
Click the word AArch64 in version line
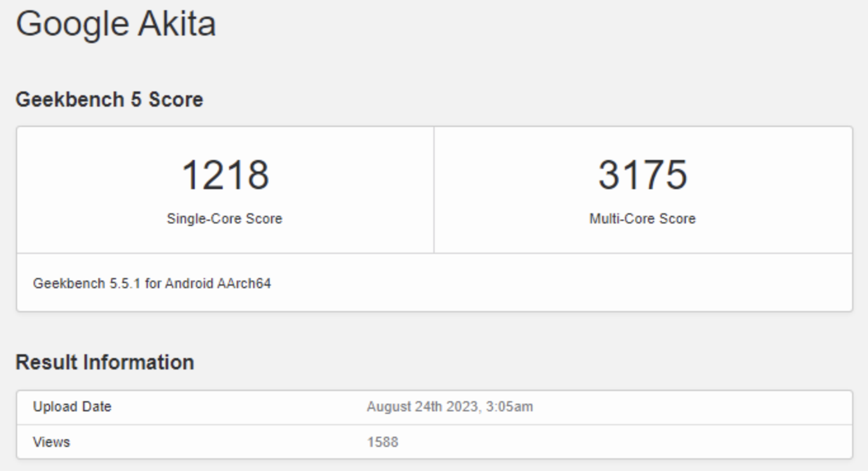click(244, 284)
